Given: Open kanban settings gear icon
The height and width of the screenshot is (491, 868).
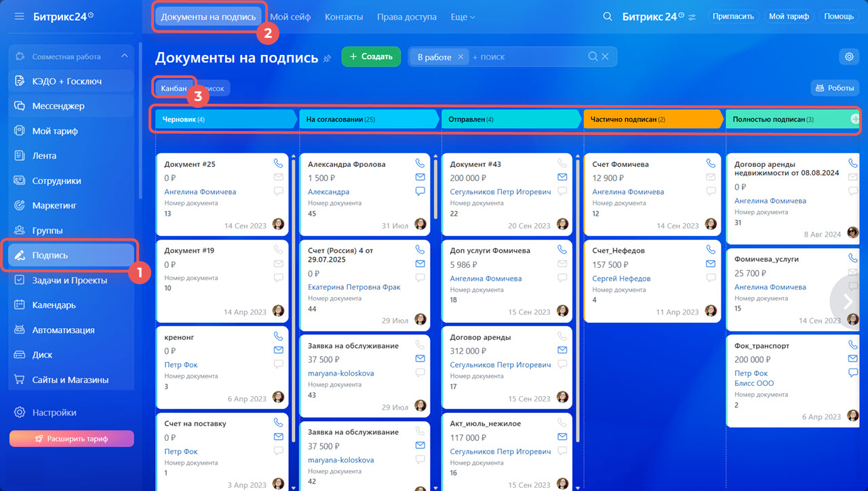Looking at the screenshot, I should pos(849,57).
